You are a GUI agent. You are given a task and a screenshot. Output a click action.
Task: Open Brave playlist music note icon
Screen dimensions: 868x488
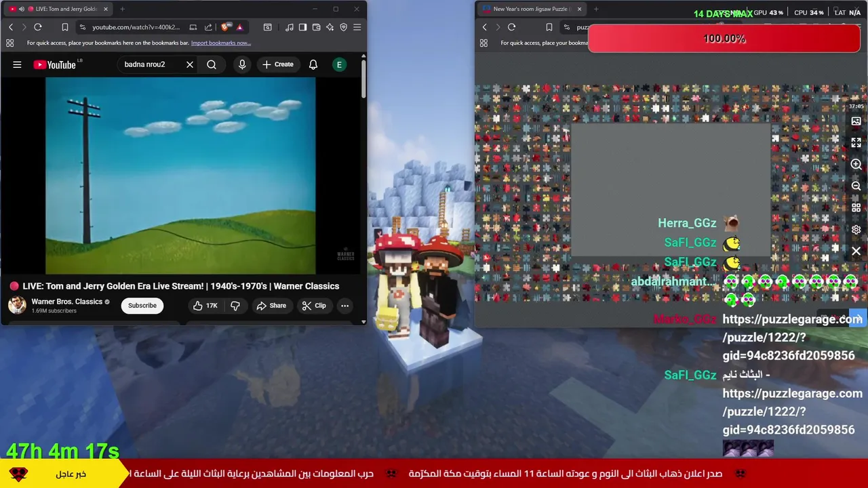[x=290, y=27]
